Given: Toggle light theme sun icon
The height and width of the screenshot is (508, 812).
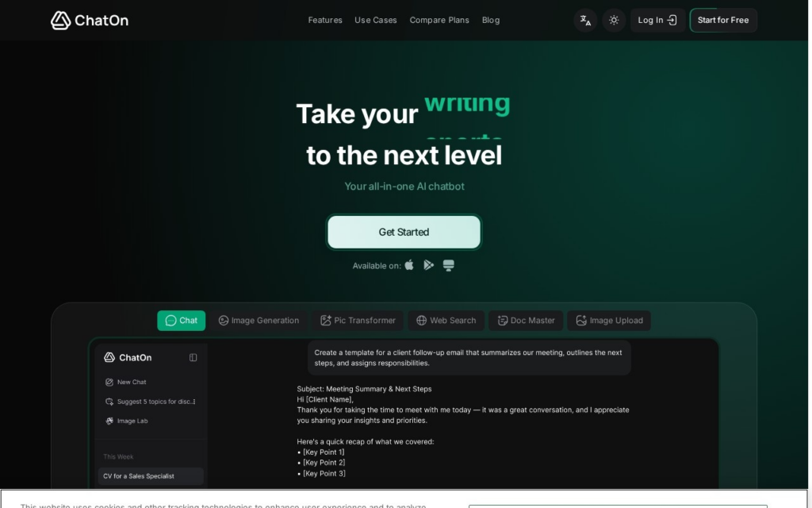Looking at the screenshot, I should (x=614, y=20).
